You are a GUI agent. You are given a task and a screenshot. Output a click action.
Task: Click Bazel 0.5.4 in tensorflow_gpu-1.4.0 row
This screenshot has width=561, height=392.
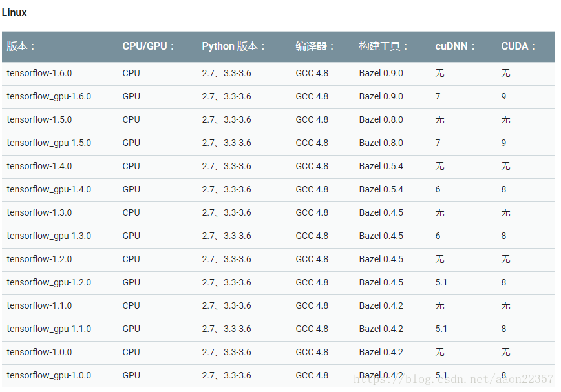point(381,189)
